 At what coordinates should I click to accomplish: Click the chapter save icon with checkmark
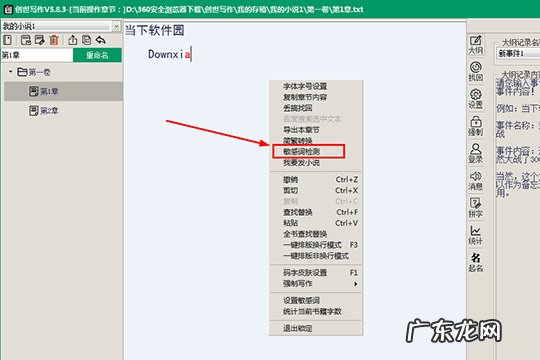pos(26,40)
